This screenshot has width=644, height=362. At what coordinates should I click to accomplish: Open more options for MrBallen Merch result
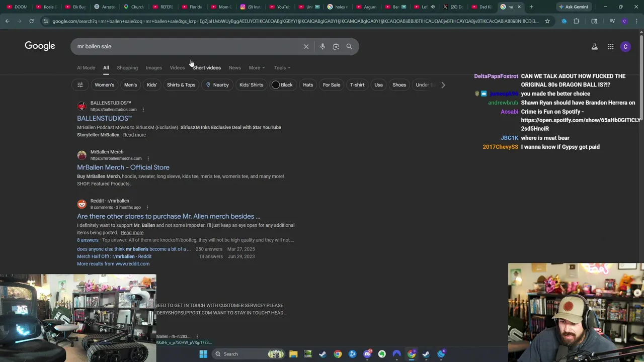pyautogui.click(x=148, y=158)
